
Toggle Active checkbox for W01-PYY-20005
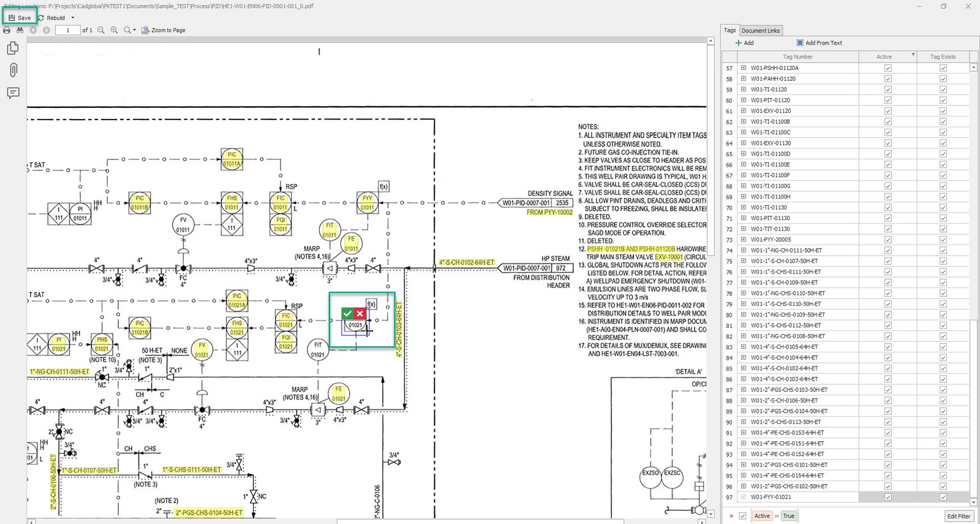[x=888, y=240]
